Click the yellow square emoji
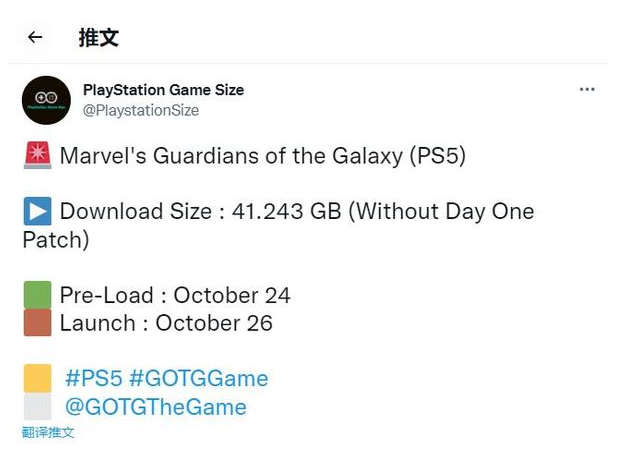 coord(37,378)
